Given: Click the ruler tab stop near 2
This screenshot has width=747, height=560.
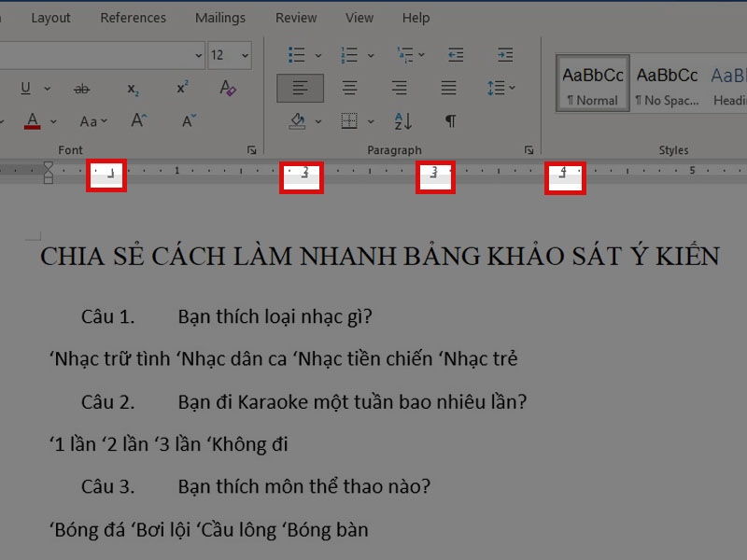Looking at the screenshot, I should point(305,174).
